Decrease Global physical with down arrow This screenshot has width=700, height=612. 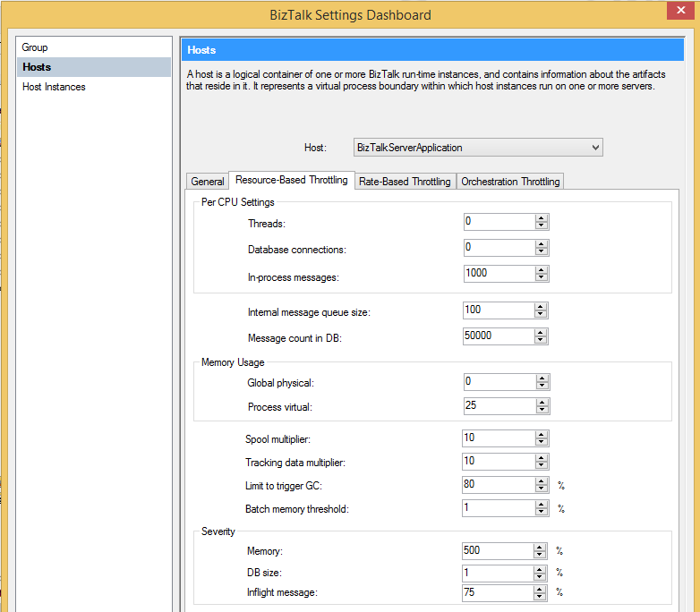click(x=542, y=386)
